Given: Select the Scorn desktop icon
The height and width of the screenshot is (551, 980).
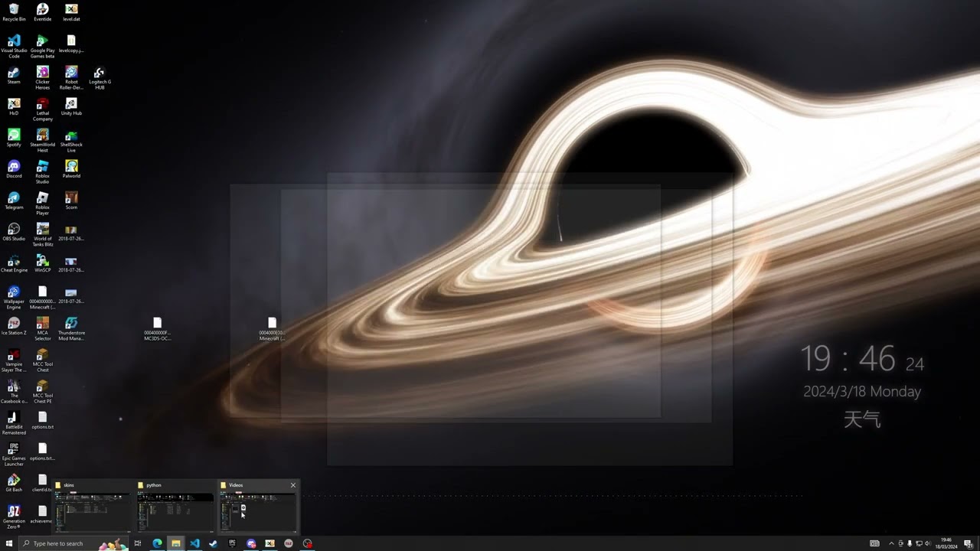Looking at the screenshot, I should pos(71,201).
